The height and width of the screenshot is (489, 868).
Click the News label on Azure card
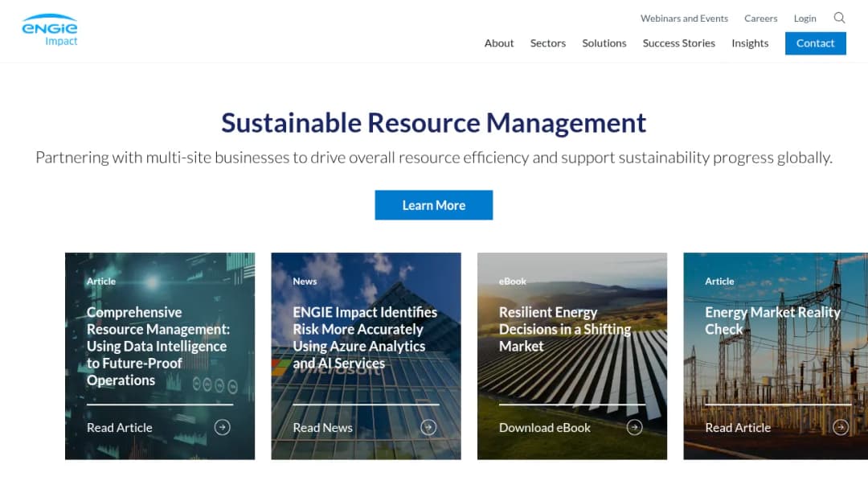tap(305, 281)
